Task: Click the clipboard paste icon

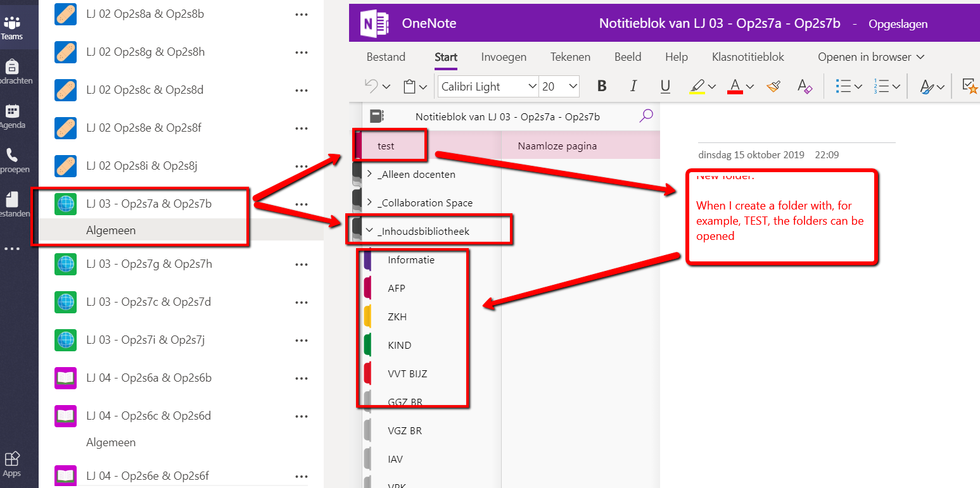Action: pos(410,87)
